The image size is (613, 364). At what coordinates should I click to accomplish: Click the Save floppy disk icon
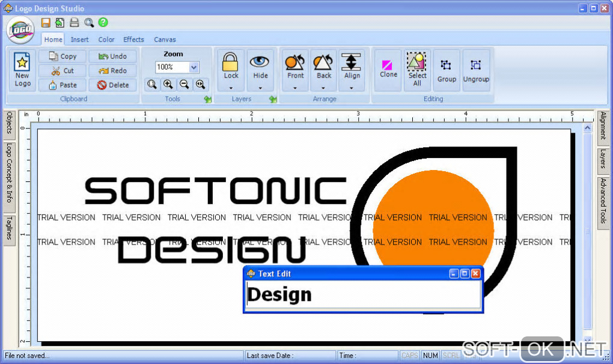[46, 23]
